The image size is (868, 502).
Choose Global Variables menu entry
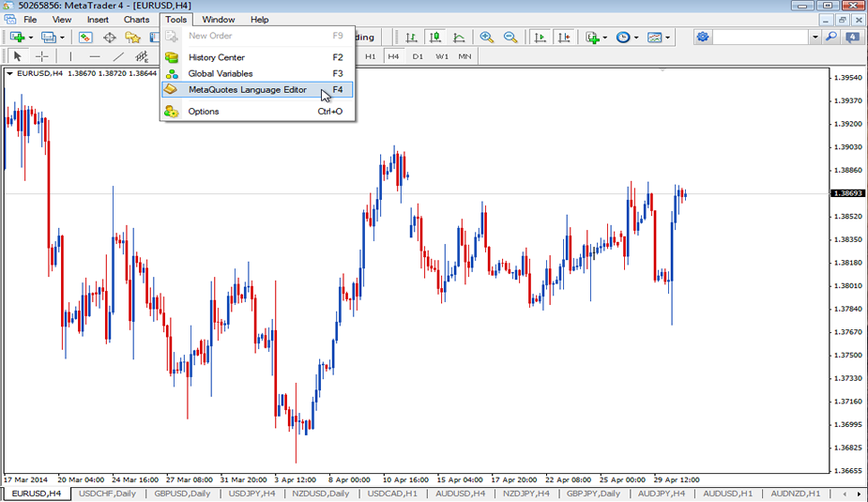(257, 73)
